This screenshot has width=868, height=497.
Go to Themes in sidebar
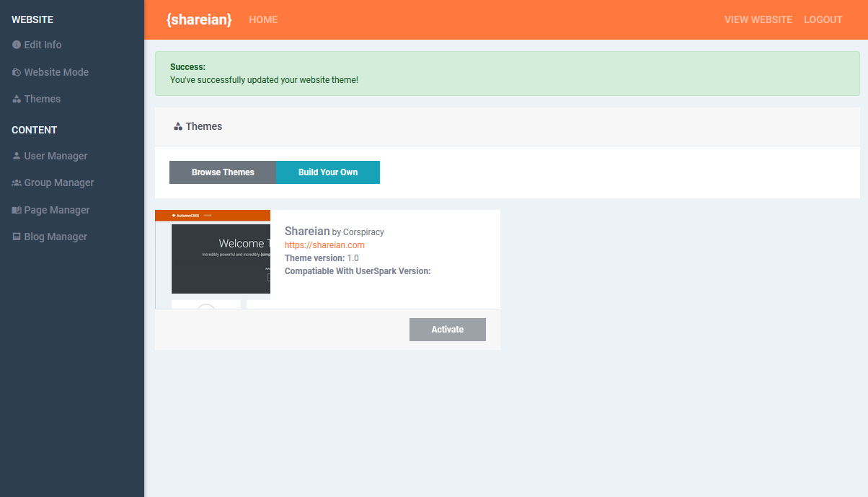point(43,99)
